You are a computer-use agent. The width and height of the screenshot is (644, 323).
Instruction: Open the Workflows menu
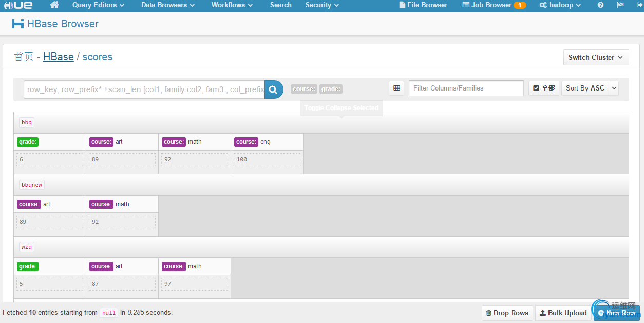point(232,5)
